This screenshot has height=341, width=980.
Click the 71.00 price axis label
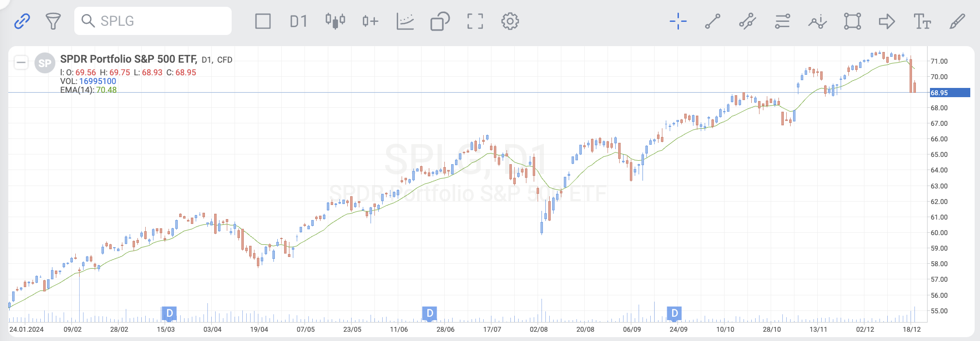point(939,61)
